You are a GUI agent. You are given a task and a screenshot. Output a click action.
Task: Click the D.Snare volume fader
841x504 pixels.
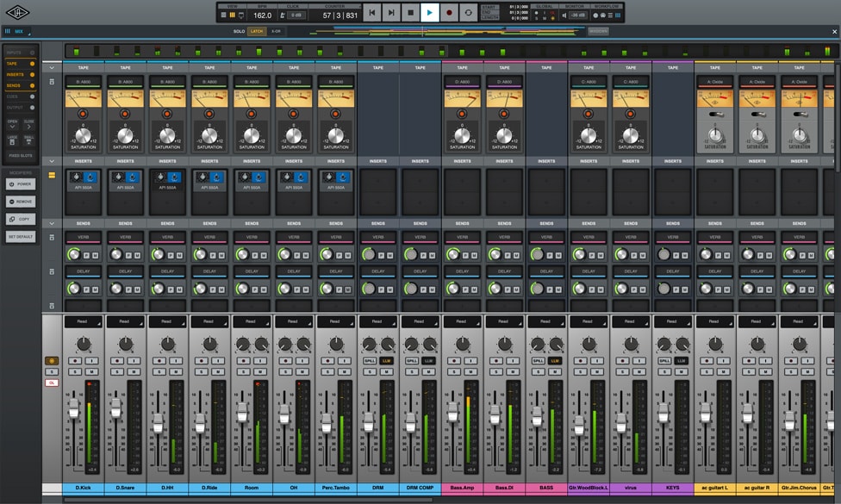click(x=115, y=408)
